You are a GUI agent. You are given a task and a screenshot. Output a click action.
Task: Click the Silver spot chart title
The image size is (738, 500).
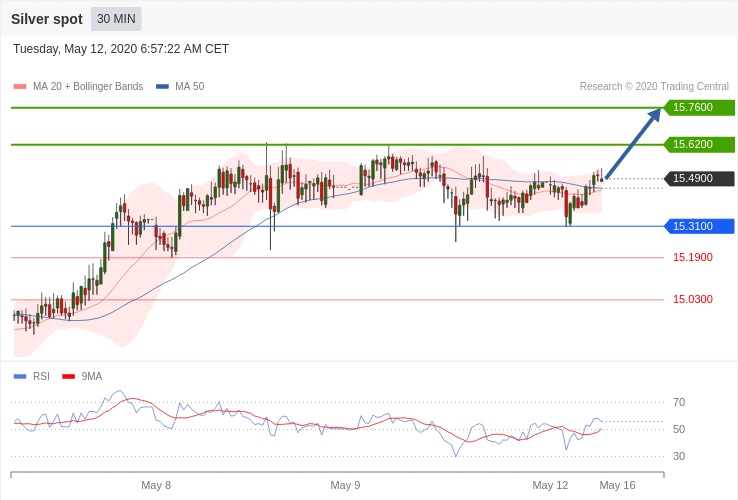pyautogui.click(x=47, y=19)
